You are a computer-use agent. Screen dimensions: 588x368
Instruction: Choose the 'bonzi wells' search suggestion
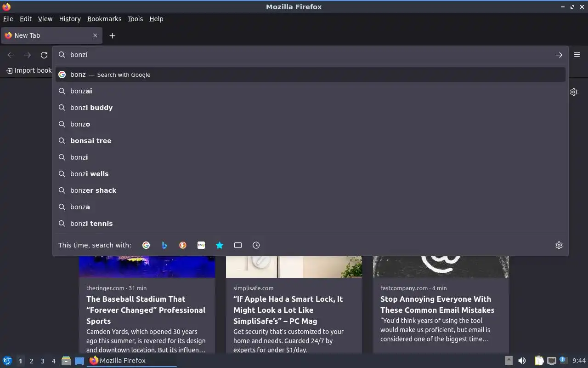(x=311, y=174)
